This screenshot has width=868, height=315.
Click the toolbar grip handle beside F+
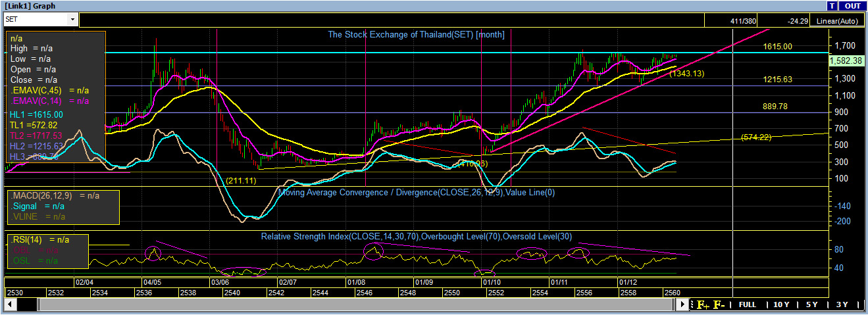coord(692,305)
